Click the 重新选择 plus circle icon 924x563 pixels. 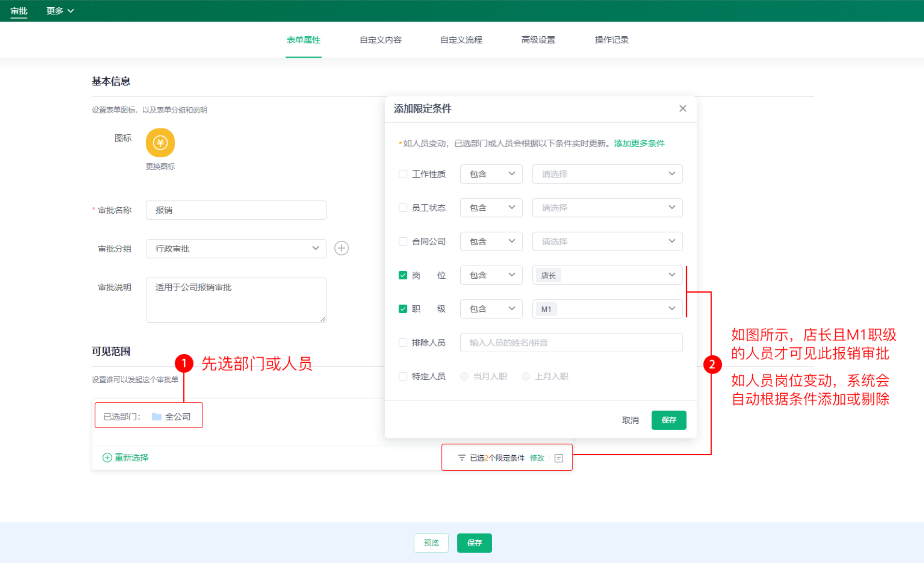[x=107, y=458]
